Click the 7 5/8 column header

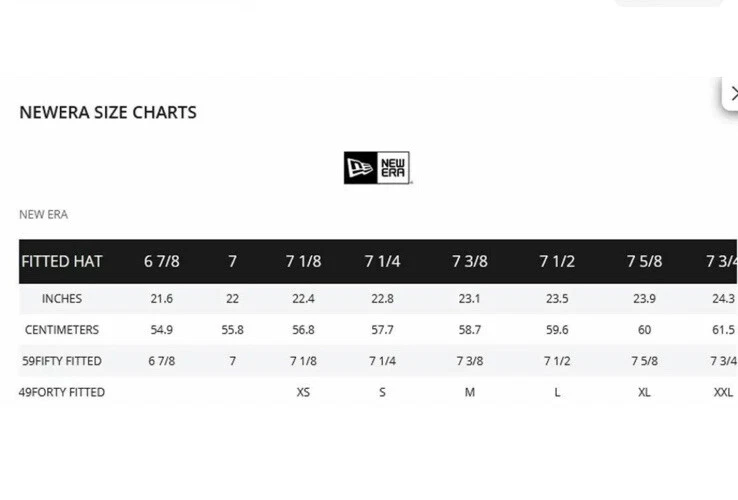tap(644, 261)
